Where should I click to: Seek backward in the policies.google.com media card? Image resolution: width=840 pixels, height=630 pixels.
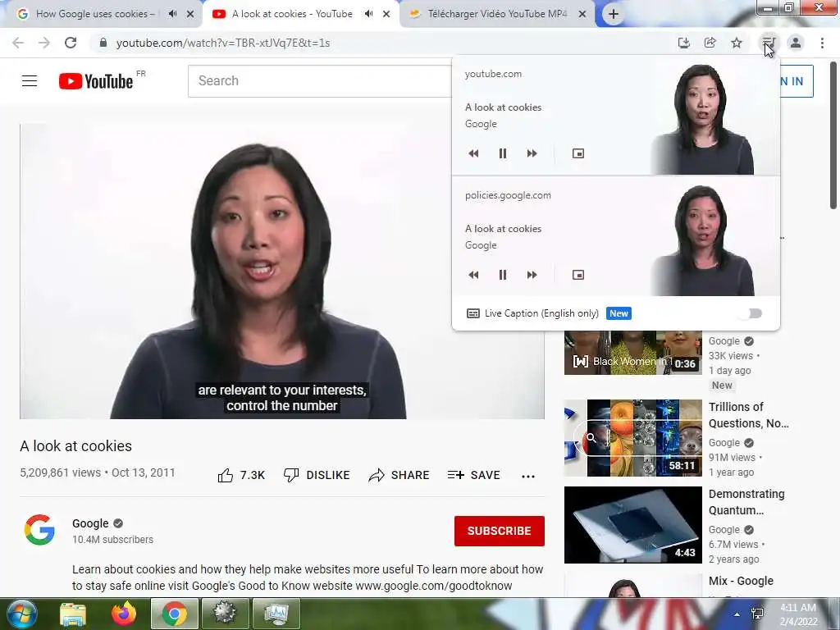tap(473, 275)
